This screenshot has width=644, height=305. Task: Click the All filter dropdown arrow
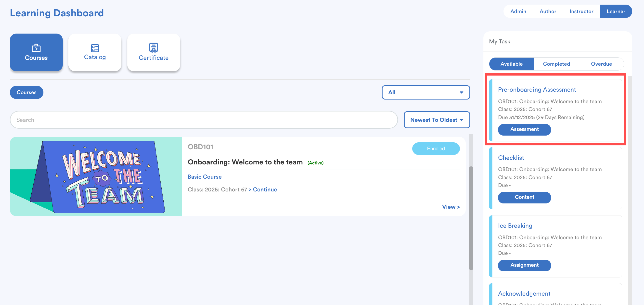(x=461, y=93)
